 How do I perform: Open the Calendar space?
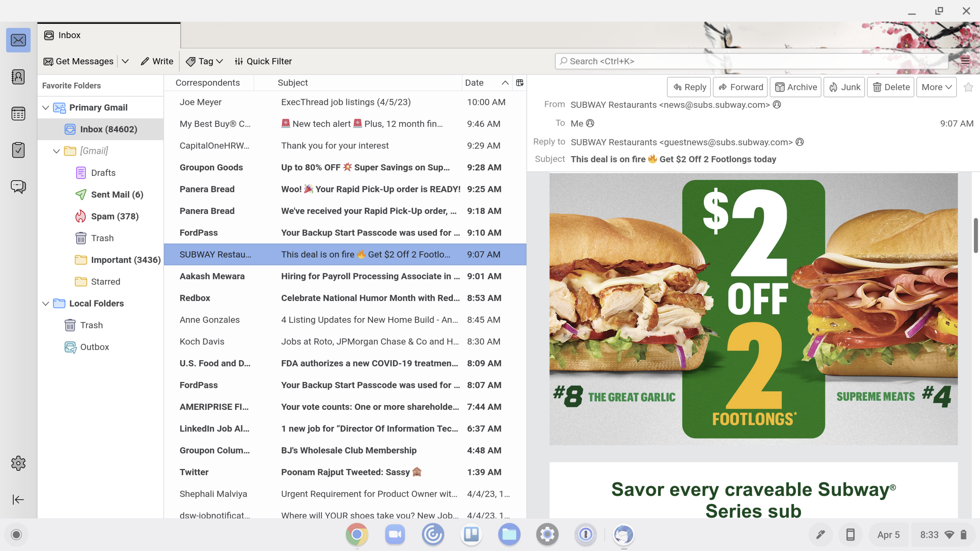[18, 113]
